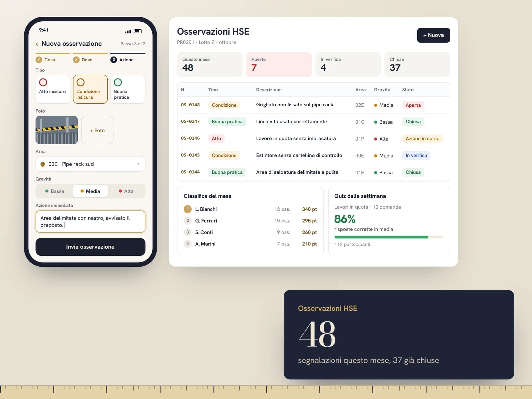This screenshot has height=399, width=532.
Task: Sort by the Stato column header
Action: [408, 90]
